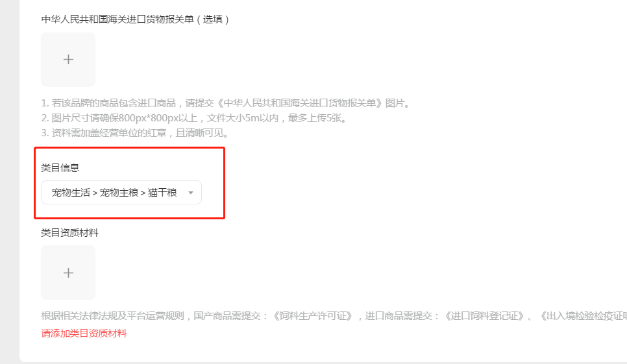The height and width of the screenshot is (364, 627).
Task: Click 《饲料生产许可证》 in the requirements text
Action: [312, 316]
